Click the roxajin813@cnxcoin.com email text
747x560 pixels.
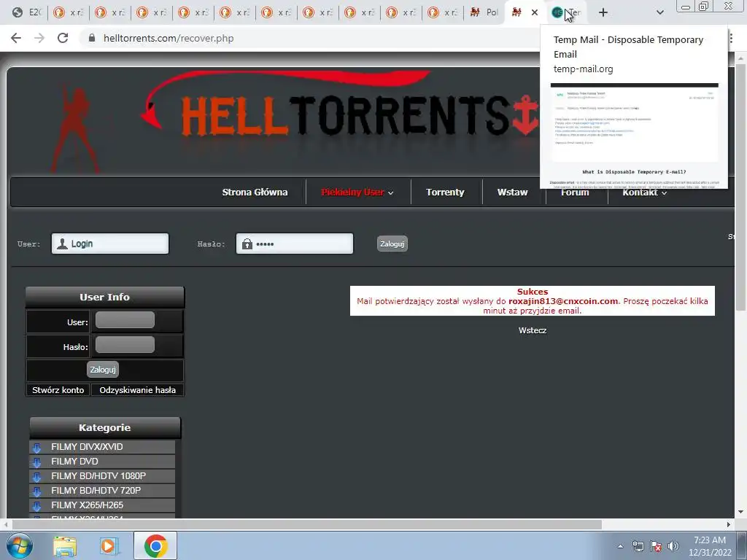[563, 301]
